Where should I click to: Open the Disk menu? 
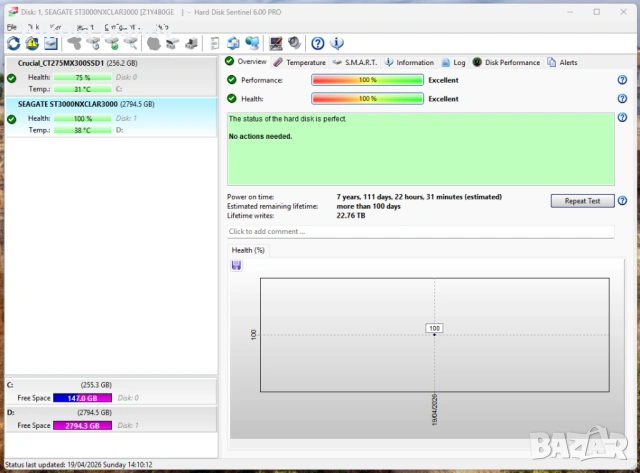(33, 27)
